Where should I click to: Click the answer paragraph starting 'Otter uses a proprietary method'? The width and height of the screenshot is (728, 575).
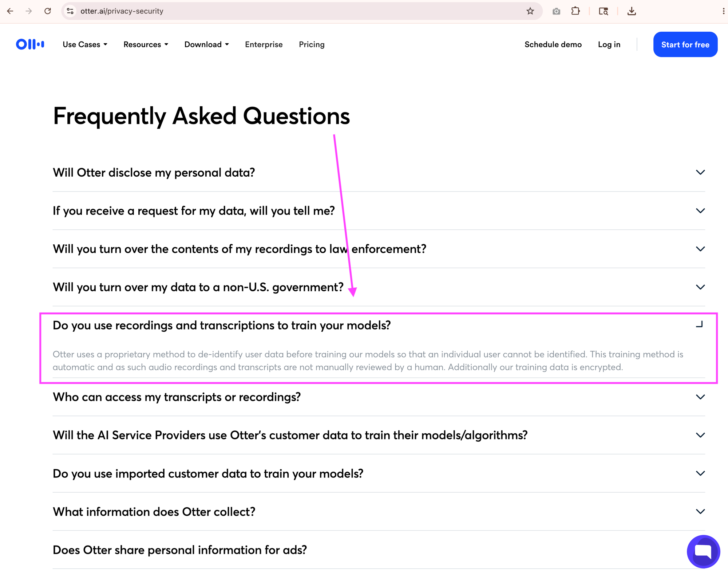click(x=368, y=361)
